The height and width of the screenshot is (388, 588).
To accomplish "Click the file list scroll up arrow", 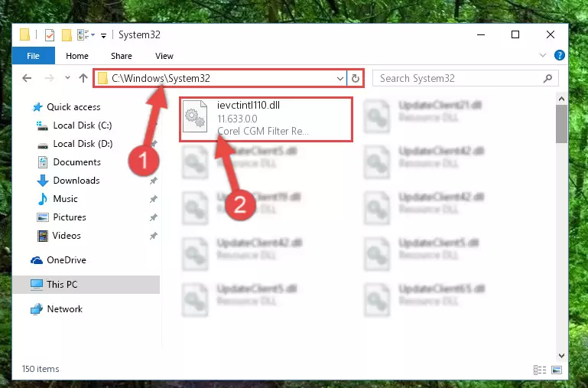I will pyautogui.click(x=561, y=99).
